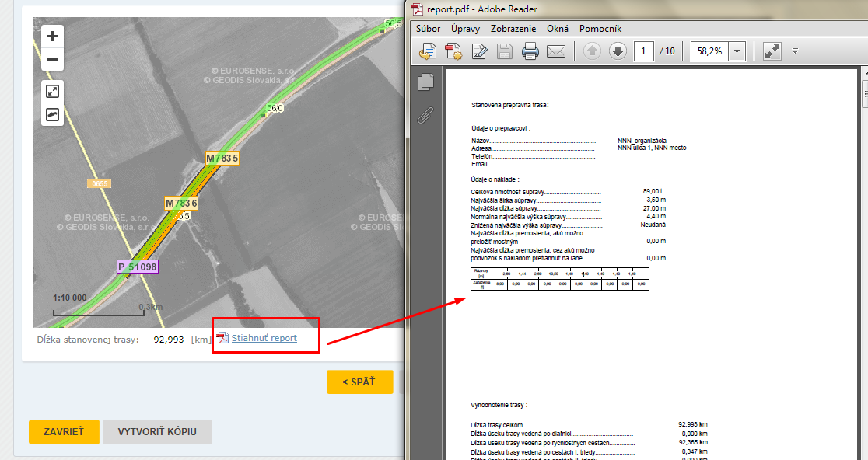Click the '0,347 km' first-class roads value
The height and width of the screenshot is (460, 868).
(695, 451)
